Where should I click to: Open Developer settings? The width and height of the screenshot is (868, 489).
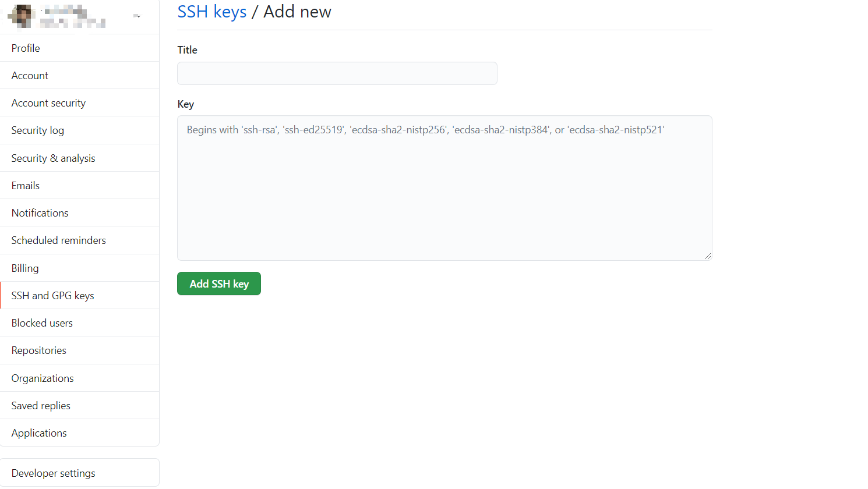pyautogui.click(x=79, y=473)
